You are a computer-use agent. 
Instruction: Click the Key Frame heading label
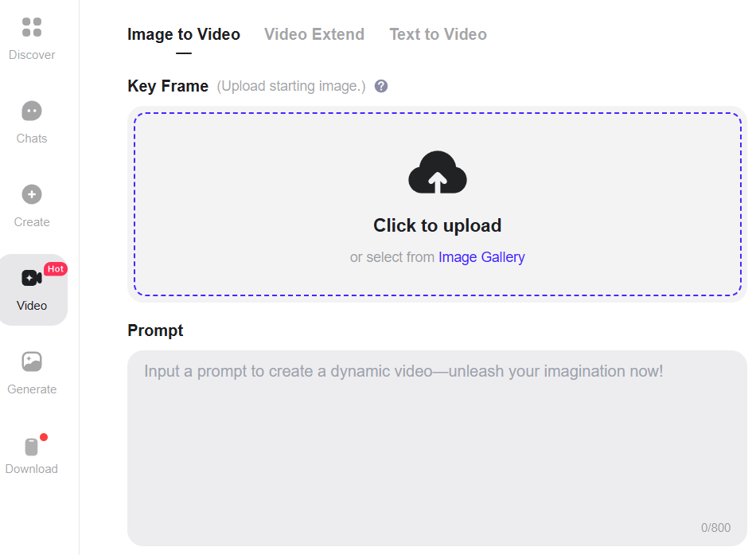point(168,86)
